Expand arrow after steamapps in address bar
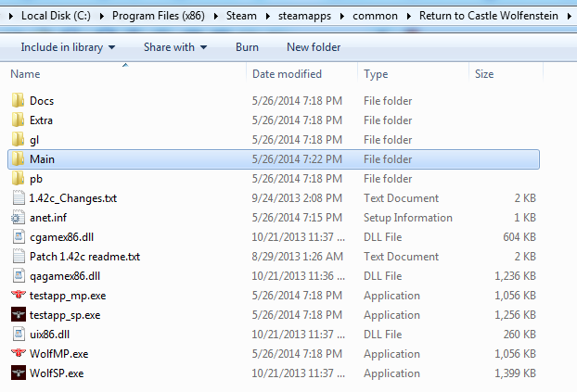The width and height of the screenshot is (577, 392). point(342,16)
